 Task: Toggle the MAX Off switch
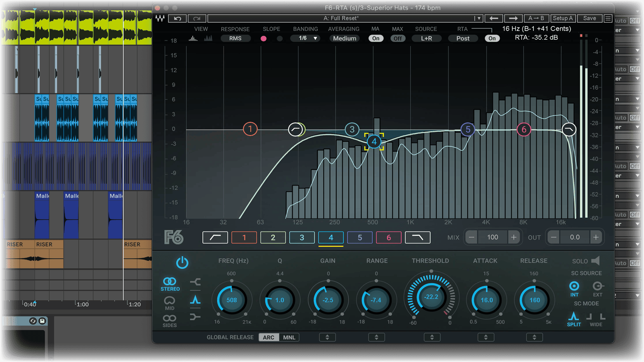398,38
